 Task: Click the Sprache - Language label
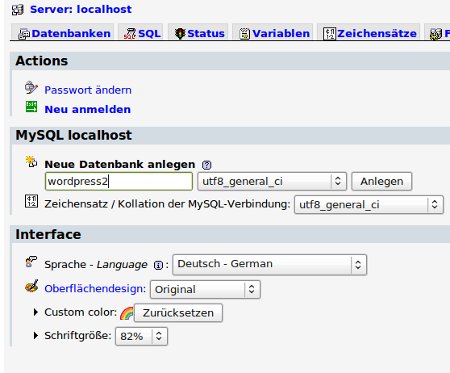tap(96, 264)
